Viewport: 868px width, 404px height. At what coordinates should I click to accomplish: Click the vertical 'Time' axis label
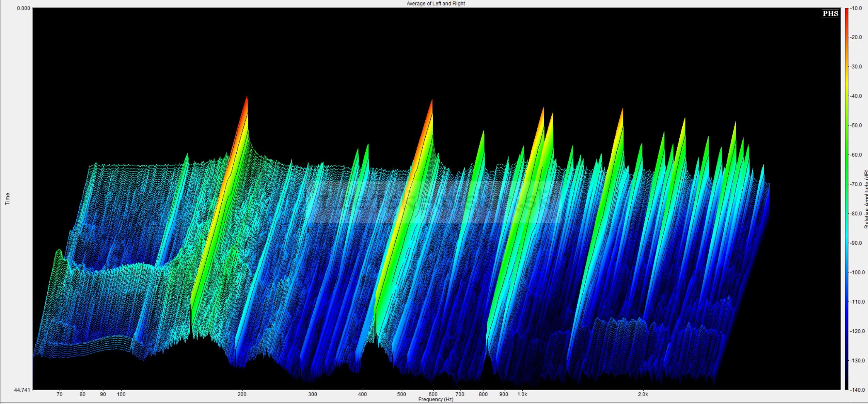[x=7, y=199]
